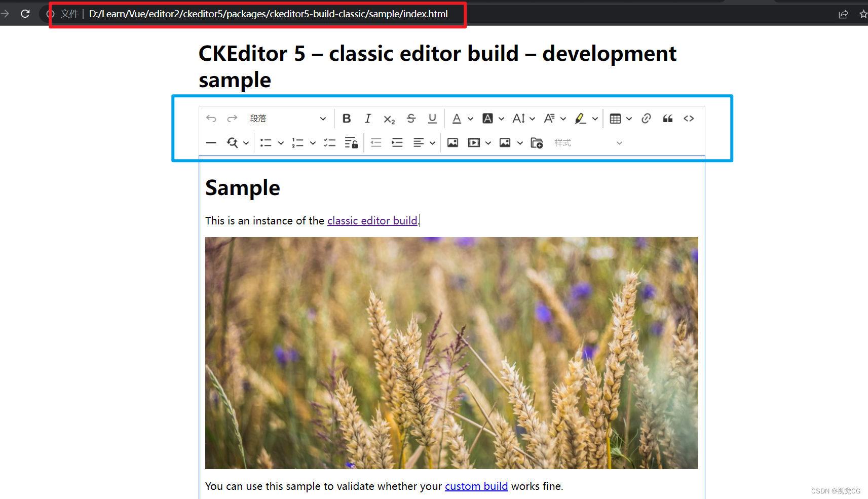This screenshot has height=499, width=868.
Task: Insert a horizontal line
Action: point(211,143)
